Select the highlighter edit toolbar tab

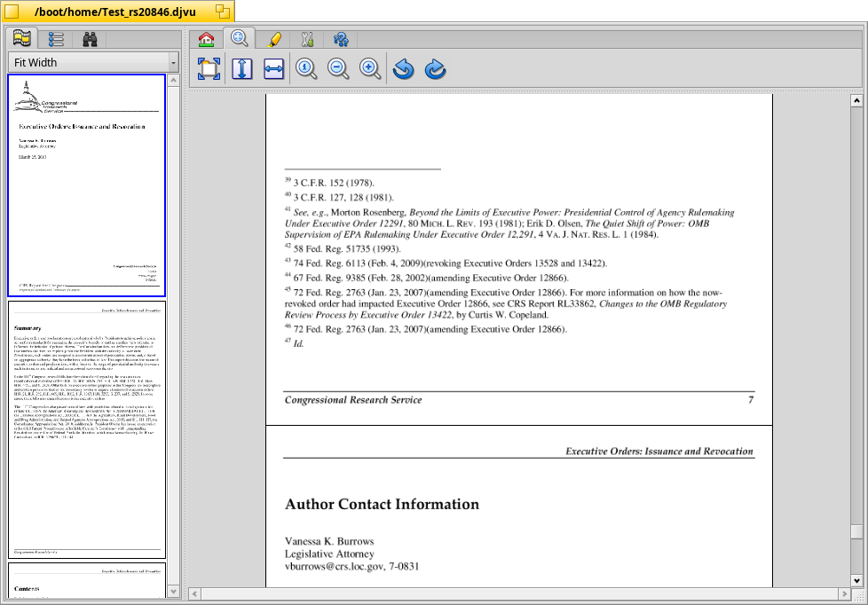(274, 39)
